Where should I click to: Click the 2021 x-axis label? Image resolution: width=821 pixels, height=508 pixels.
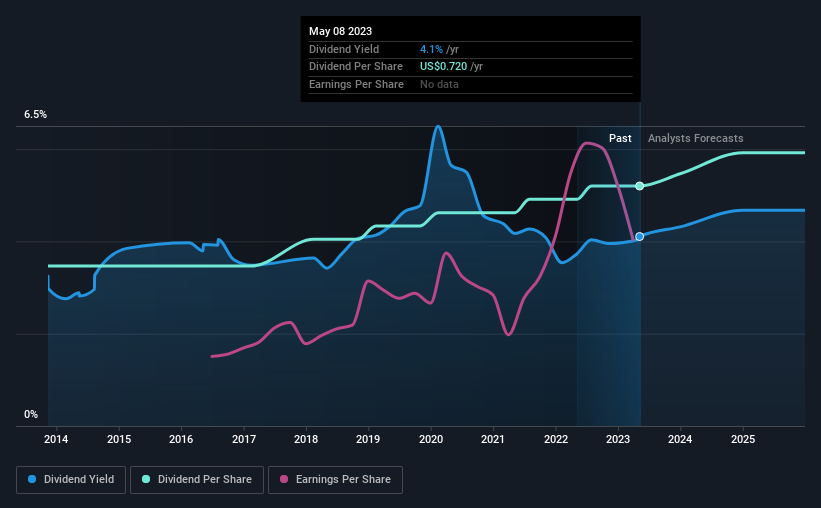[493, 439]
